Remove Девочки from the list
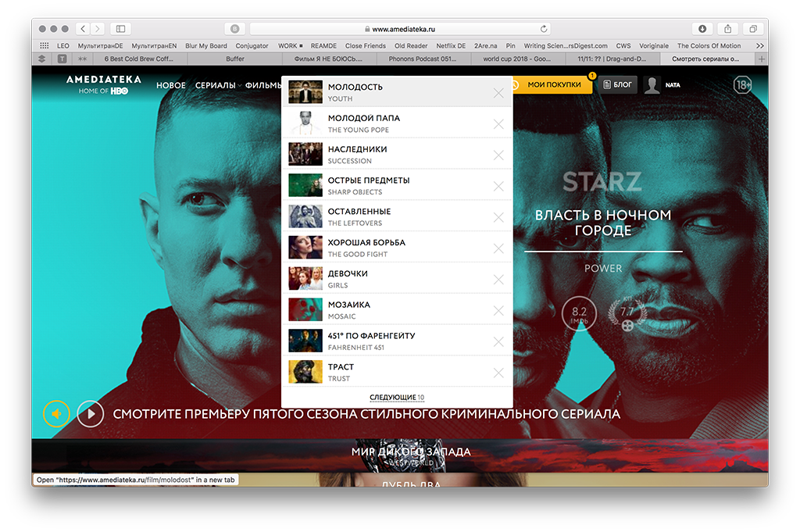800x532 pixels. pyautogui.click(x=498, y=280)
